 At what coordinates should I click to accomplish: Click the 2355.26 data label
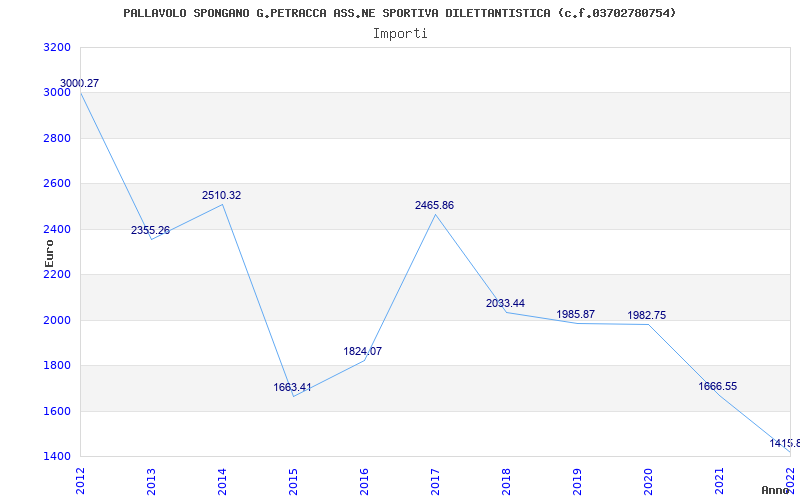tap(151, 230)
